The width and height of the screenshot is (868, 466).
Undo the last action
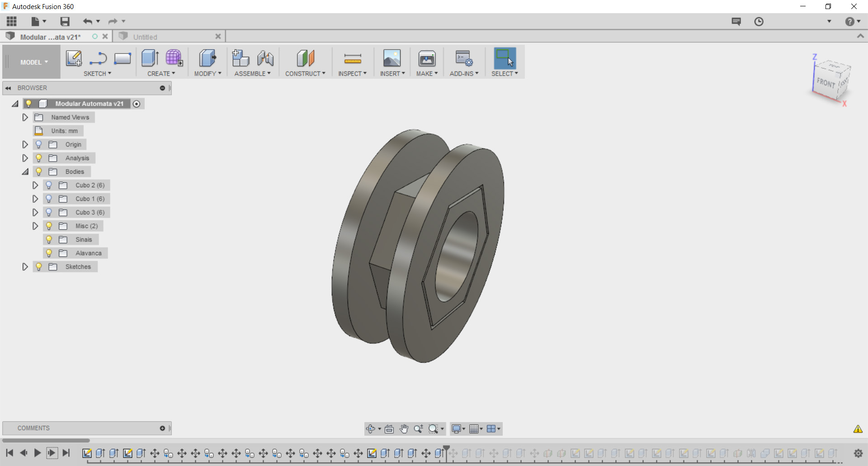pyautogui.click(x=87, y=21)
